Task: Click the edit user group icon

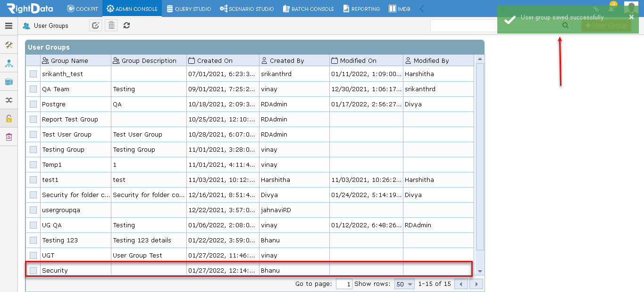Action: pyautogui.click(x=95, y=26)
